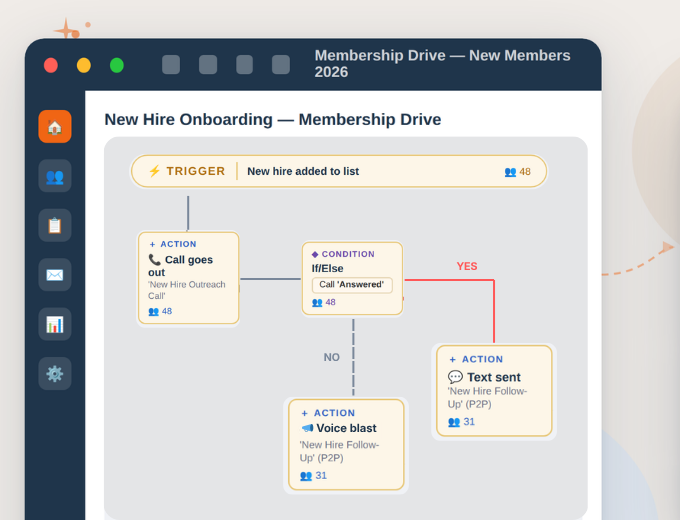This screenshot has height=520, width=680.
Task: Click the third gray titlebar square button
Action: pyautogui.click(x=245, y=65)
